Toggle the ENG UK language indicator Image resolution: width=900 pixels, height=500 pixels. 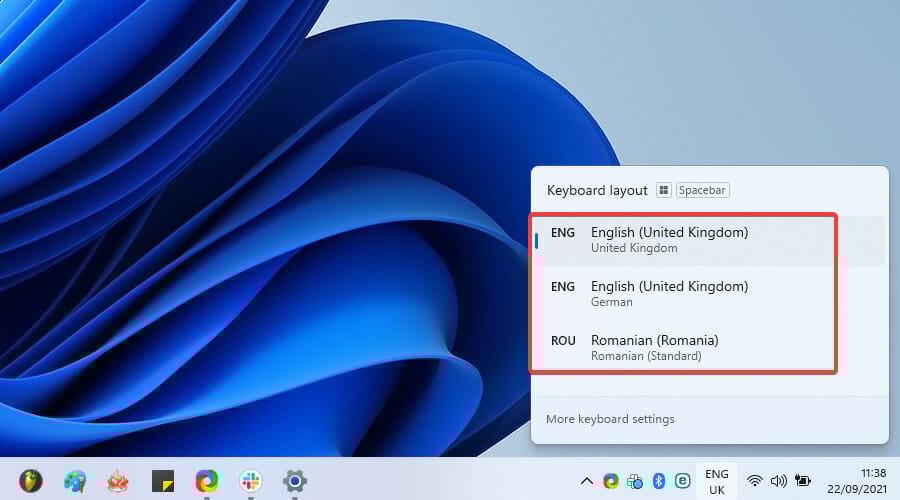click(x=716, y=482)
